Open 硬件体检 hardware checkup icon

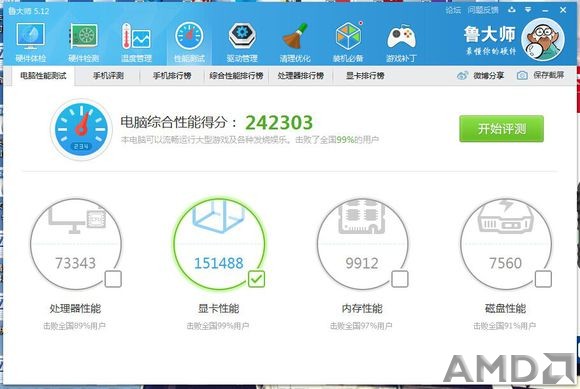coord(31,37)
